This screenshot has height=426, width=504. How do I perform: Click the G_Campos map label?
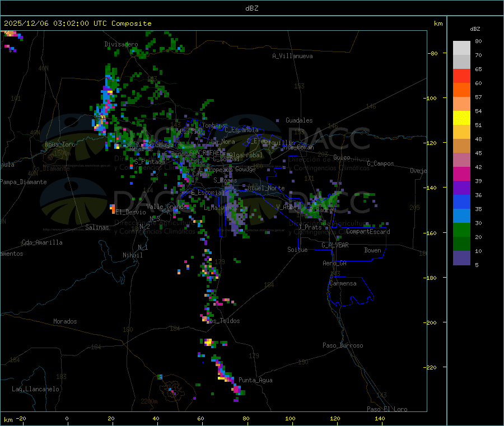coord(380,163)
